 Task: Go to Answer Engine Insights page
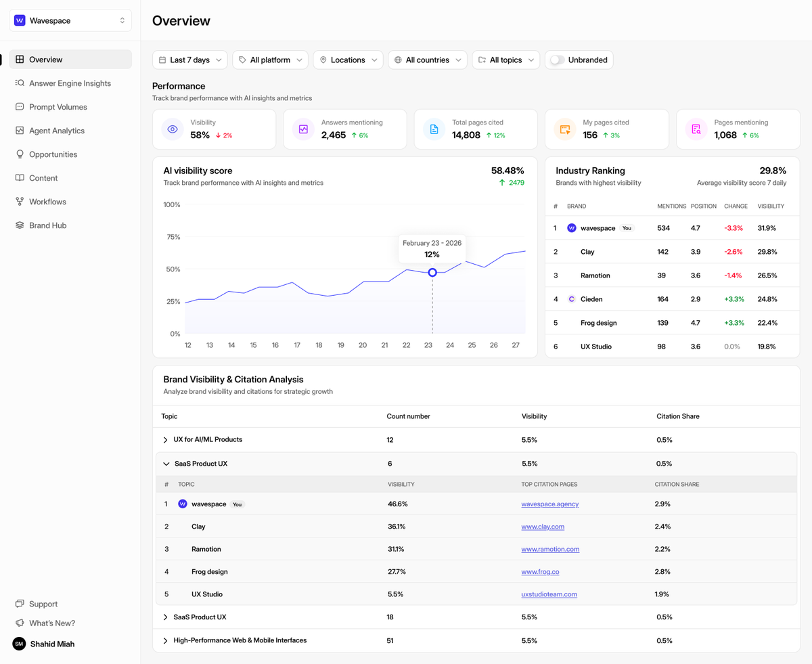point(70,83)
